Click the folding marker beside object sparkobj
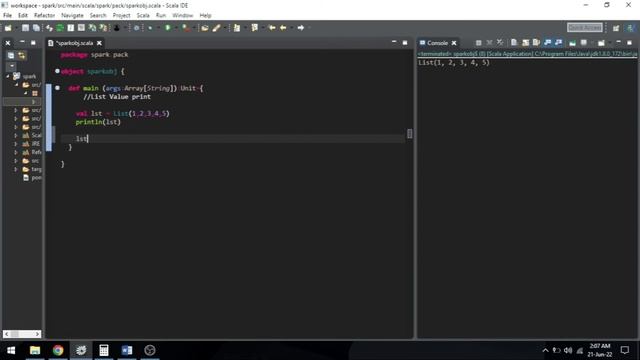 pyautogui.click(x=58, y=71)
